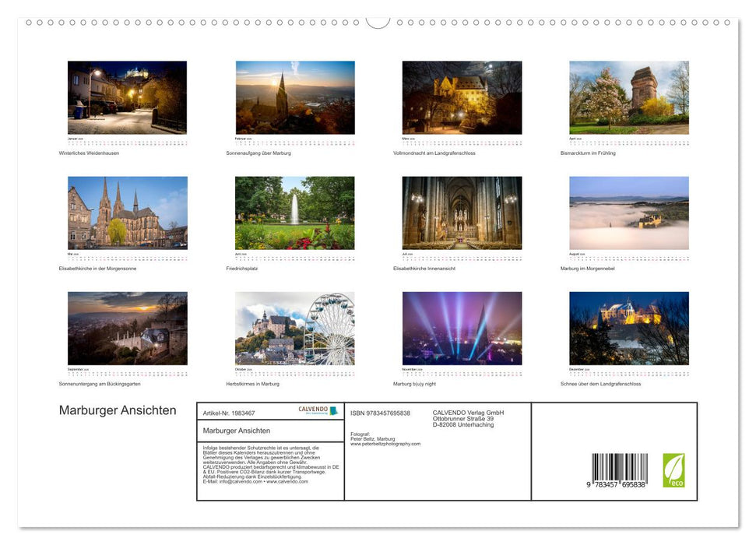The height and width of the screenshot is (545, 756).
Task: Expand the Artikel-Nr. 1983467 details line
Action: [x=227, y=413]
